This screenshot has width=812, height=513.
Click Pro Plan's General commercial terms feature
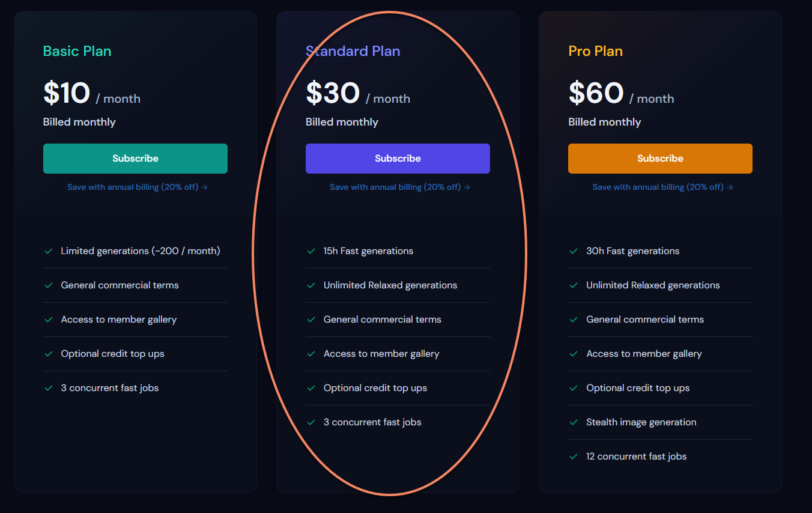[x=644, y=320]
